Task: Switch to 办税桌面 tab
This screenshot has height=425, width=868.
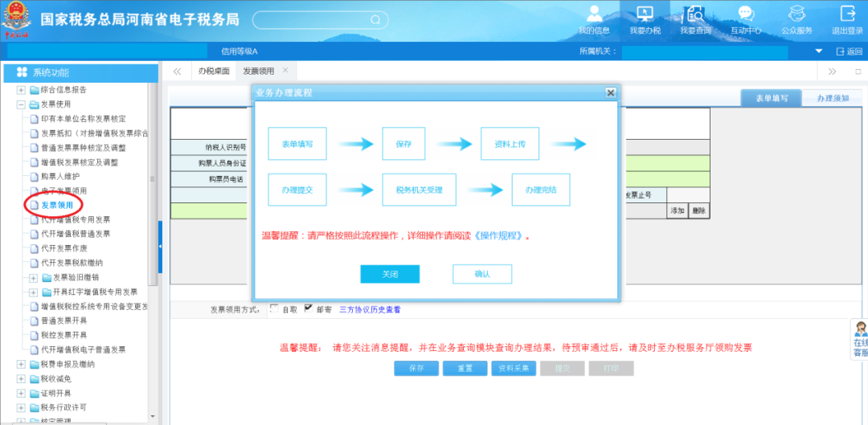Action: pyautogui.click(x=214, y=71)
